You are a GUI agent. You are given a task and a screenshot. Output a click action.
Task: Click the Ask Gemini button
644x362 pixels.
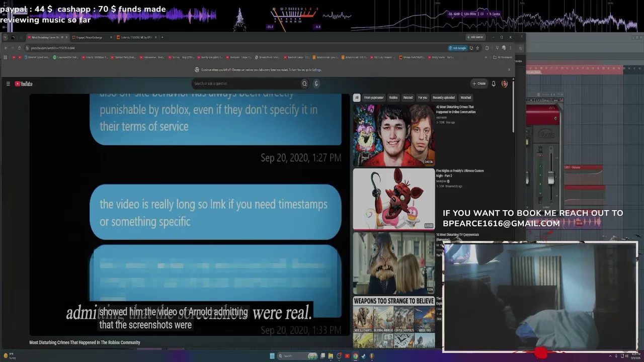(475, 37)
